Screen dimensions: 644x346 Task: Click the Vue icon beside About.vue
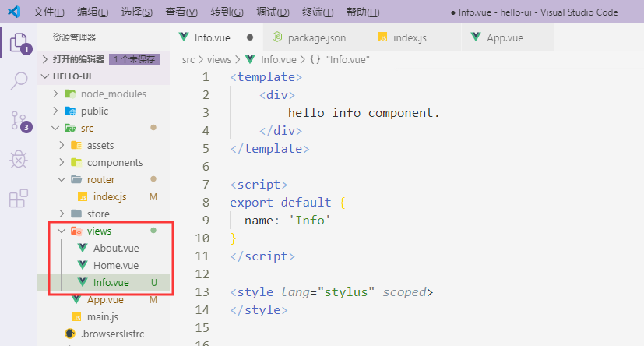point(83,248)
